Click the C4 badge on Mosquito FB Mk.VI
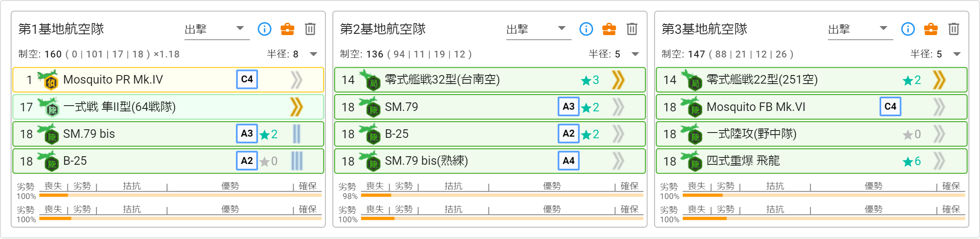 pos(890,106)
